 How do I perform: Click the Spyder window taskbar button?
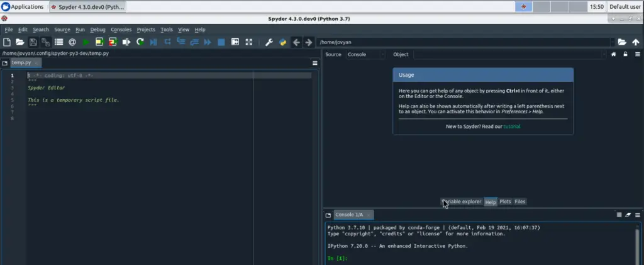pos(87,7)
